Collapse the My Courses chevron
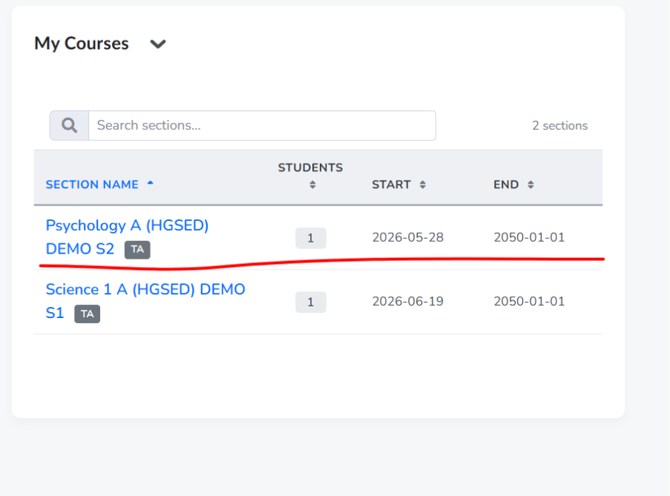This screenshot has width=670, height=496. pos(158,44)
